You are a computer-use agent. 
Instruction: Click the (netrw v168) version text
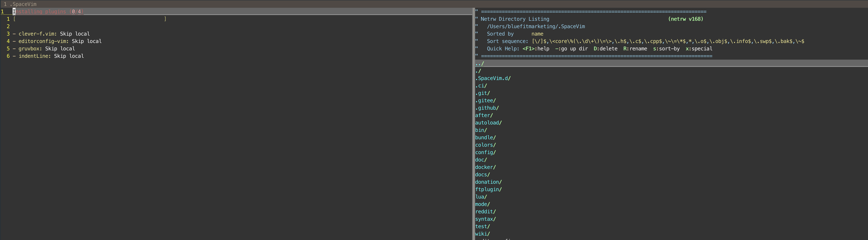coord(685,19)
